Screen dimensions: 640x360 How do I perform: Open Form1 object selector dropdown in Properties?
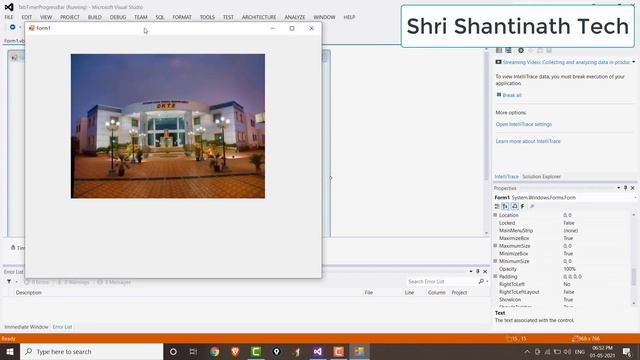[x=635, y=198]
